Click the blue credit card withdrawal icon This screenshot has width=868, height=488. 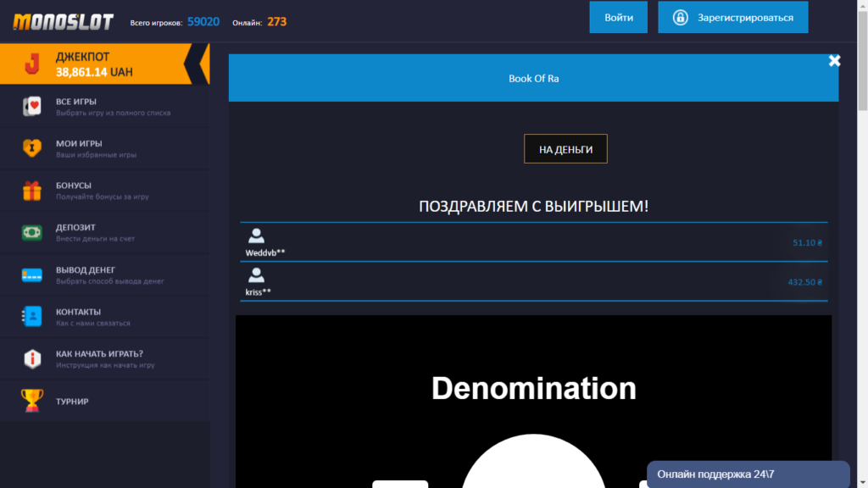click(32, 274)
